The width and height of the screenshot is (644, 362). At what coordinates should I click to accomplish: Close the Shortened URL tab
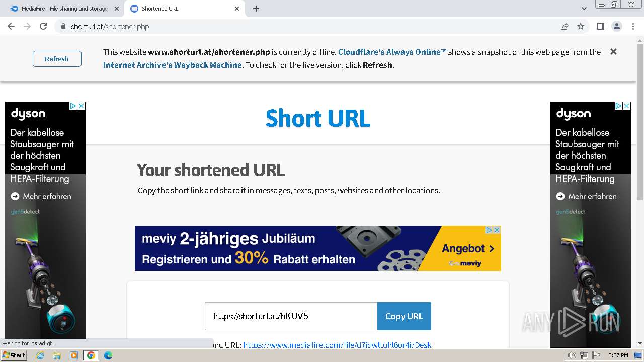click(237, 9)
